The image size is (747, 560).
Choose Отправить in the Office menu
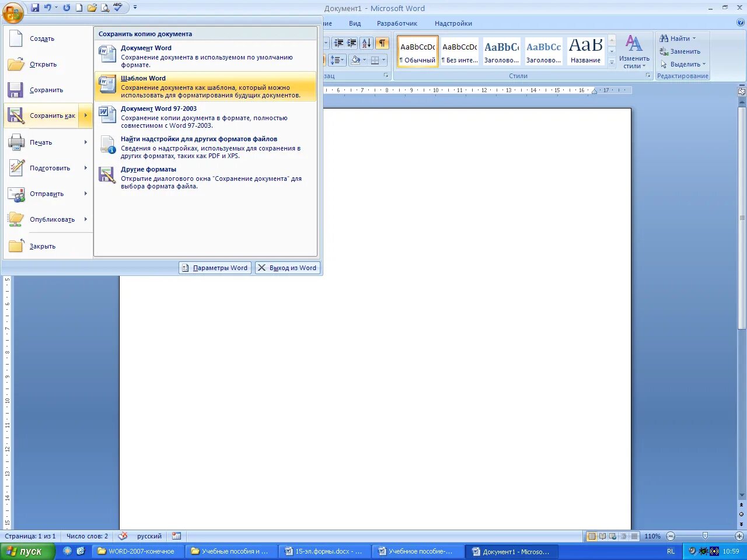48,194
